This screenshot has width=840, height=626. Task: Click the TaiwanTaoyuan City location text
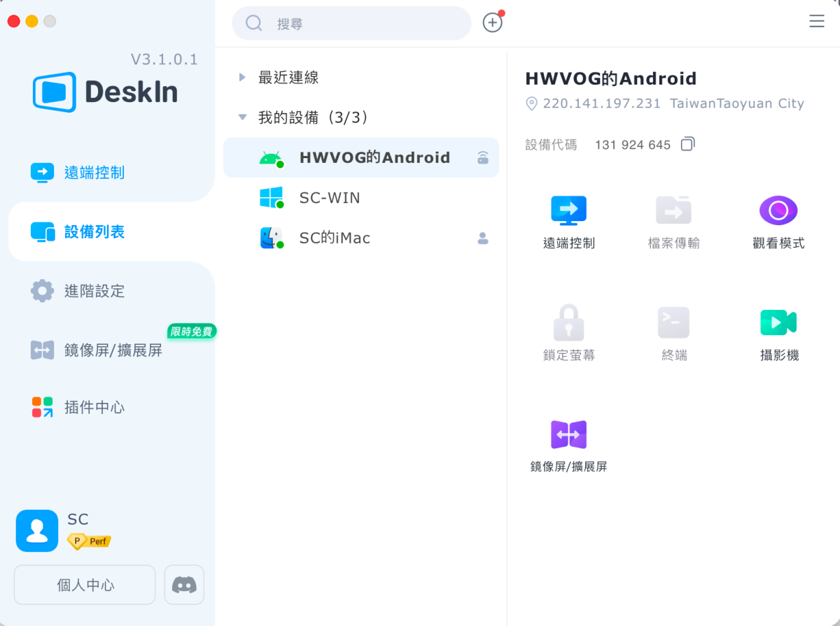[737, 104]
